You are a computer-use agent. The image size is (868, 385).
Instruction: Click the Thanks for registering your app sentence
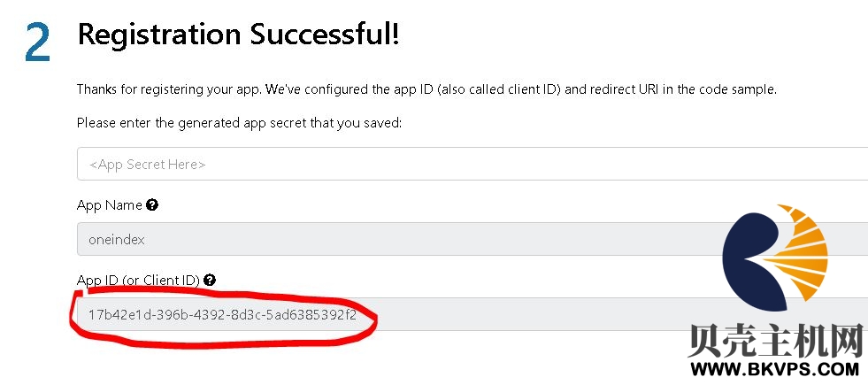[169, 89]
